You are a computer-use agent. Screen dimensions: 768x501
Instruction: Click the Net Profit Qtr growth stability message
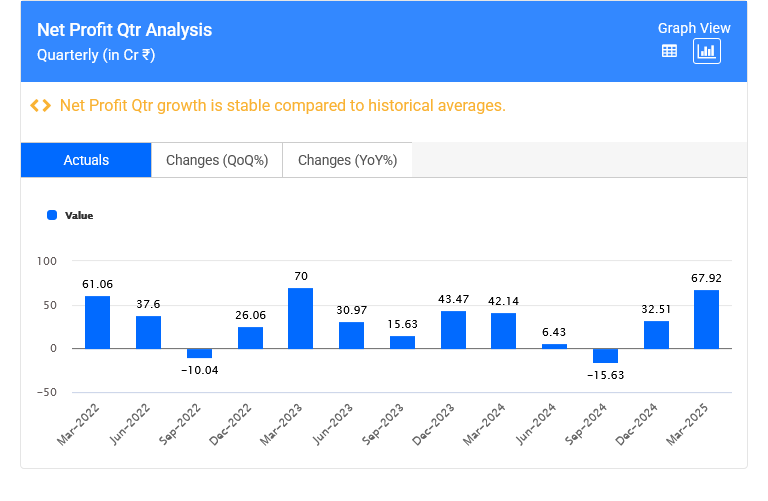pos(283,106)
